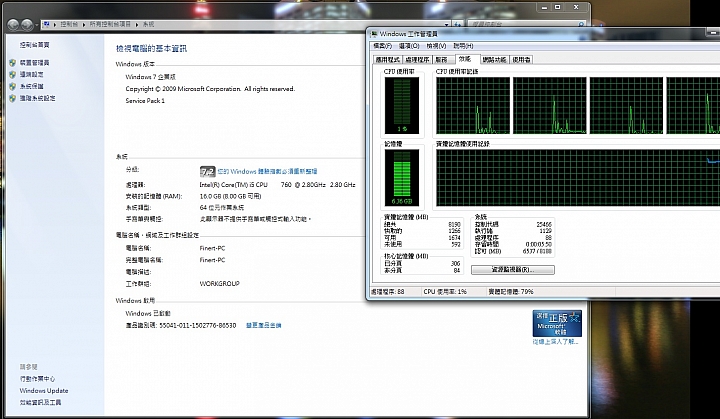Expand breadcrumb arrow after 所有控制台項目
Image resolution: width=720 pixels, height=419 pixels.
pyautogui.click(x=137, y=24)
